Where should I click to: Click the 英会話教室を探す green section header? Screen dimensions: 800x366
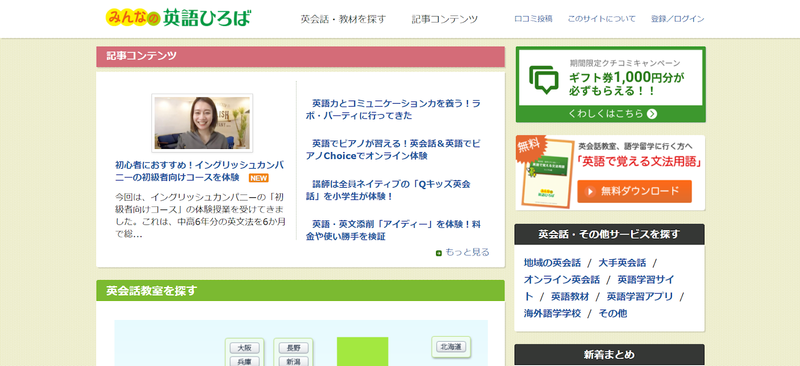301,290
